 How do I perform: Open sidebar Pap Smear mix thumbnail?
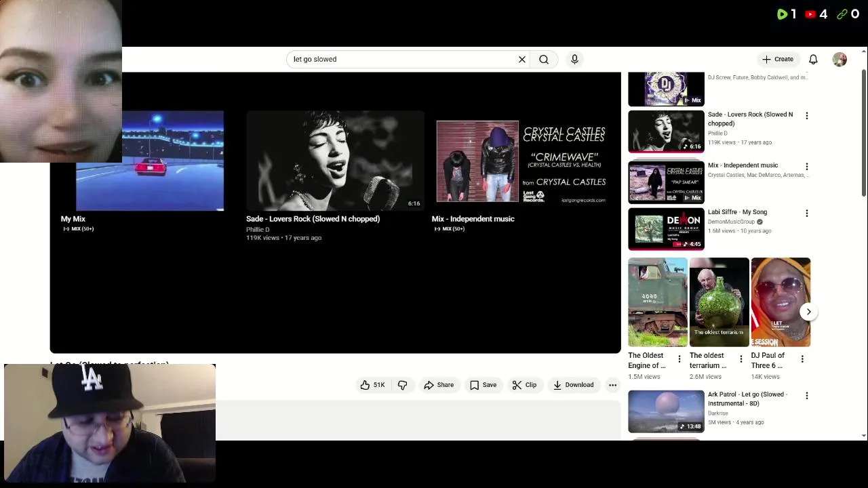coord(666,182)
